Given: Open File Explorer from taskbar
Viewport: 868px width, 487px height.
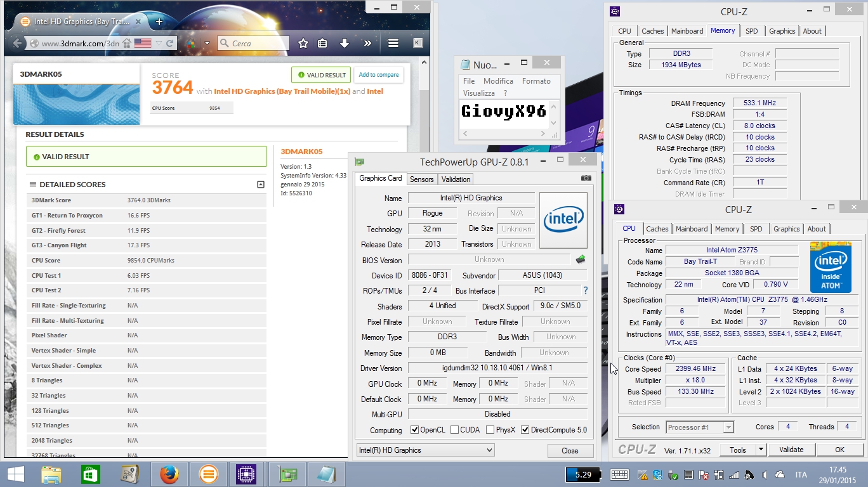Looking at the screenshot, I should 51,474.
